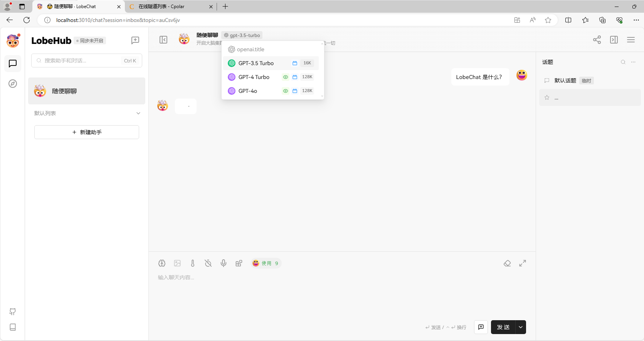Search topics with magnifier icon
The height and width of the screenshot is (341, 644).
(623, 62)
